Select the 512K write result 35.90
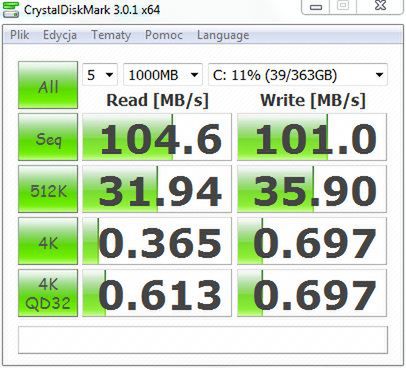The image size is (406, 368). (x=312, y=189)
